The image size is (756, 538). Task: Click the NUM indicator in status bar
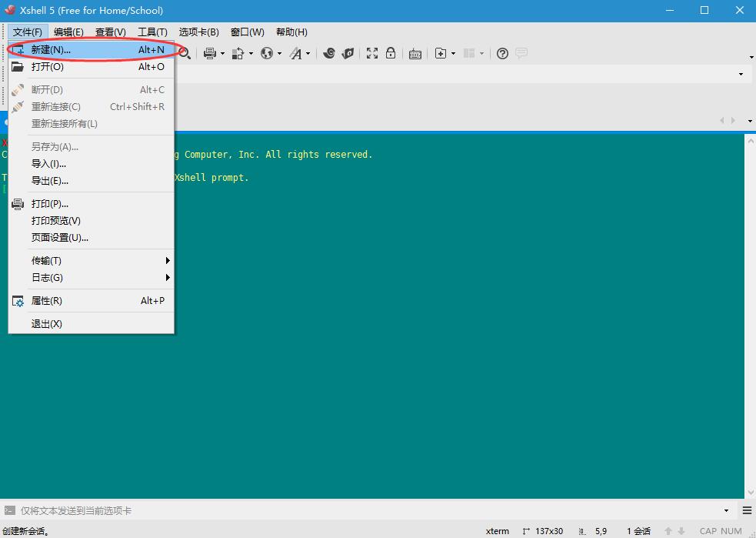tap(731, 531)
